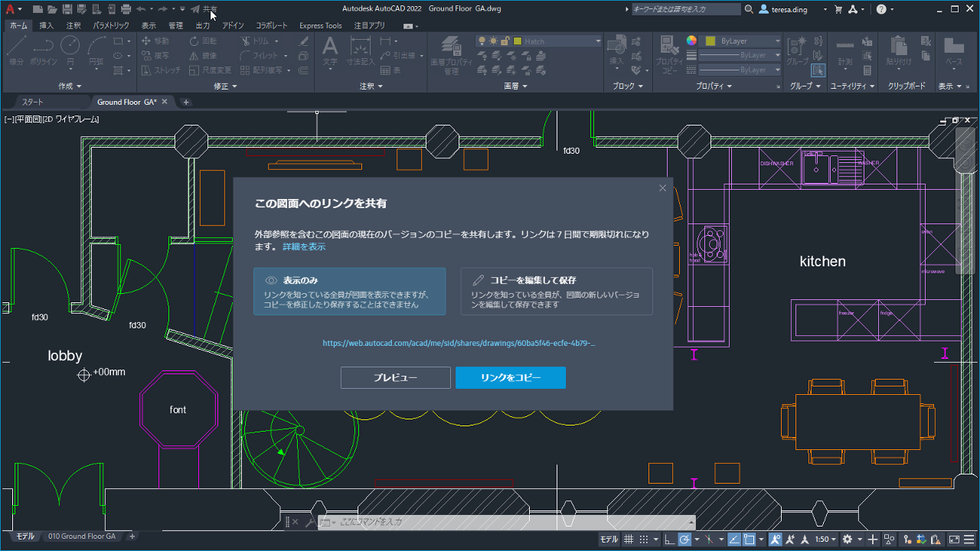
Task: Expand the 修正 (Modify) panel
Action: [225, 86]
